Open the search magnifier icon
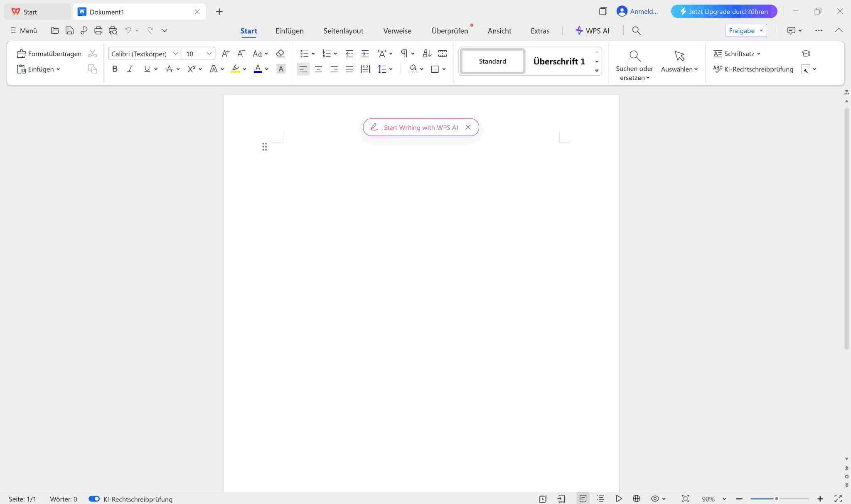 [636, 30]
